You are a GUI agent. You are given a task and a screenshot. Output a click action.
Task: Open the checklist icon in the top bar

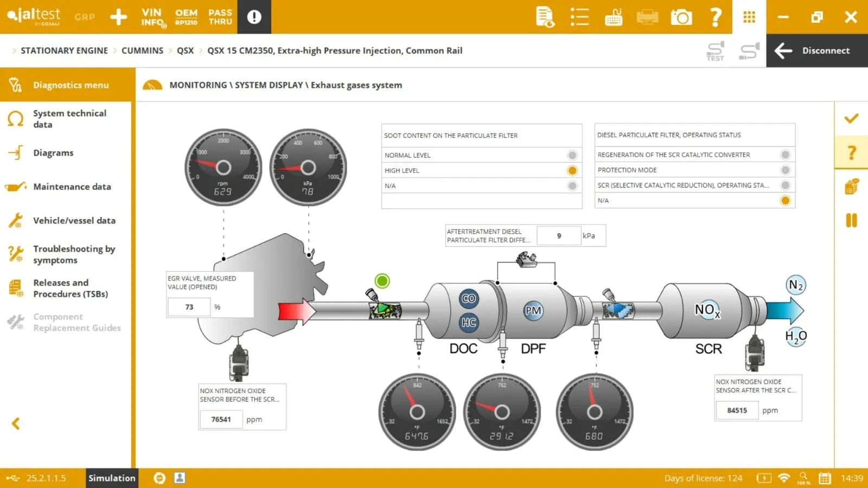coord(579,17)
